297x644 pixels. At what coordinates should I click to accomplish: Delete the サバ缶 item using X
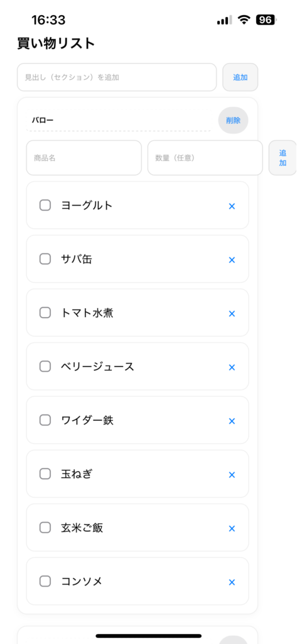[232, 260]
